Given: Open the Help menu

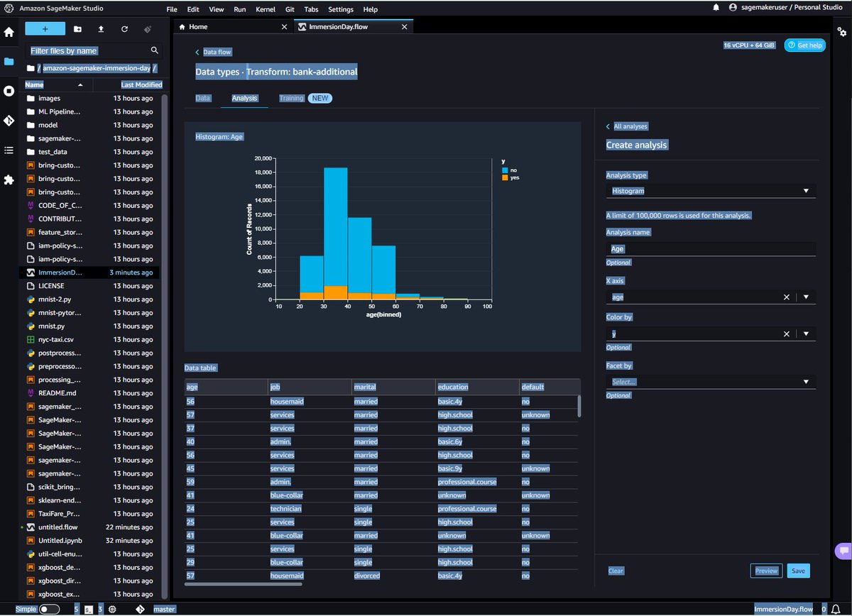Looking at the screenshot, I should click(x=371, y=10).
